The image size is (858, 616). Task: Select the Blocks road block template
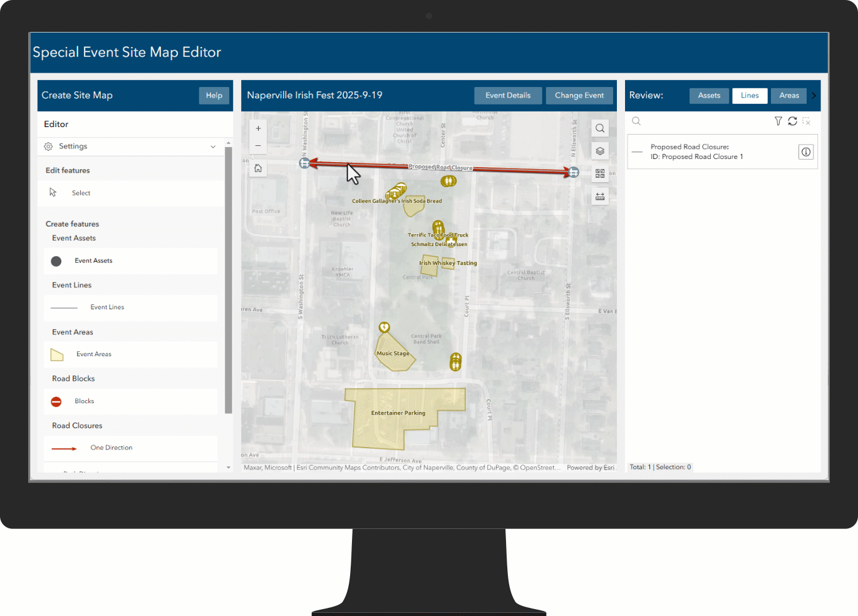click(x=85, y=401)
